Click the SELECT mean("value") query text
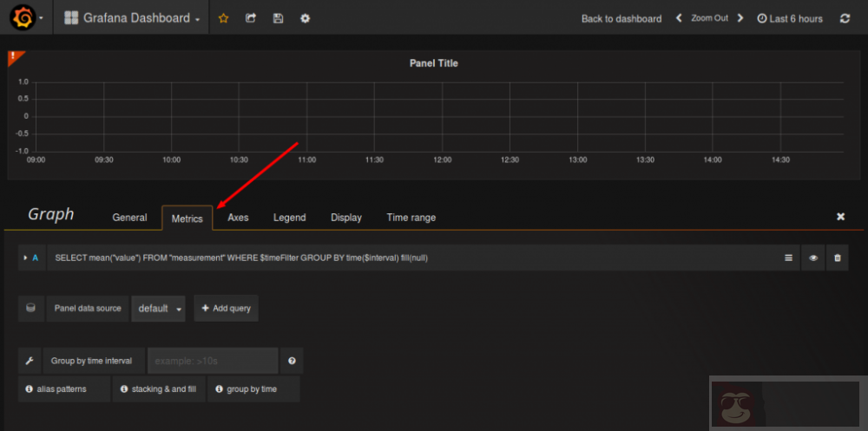 241,258
